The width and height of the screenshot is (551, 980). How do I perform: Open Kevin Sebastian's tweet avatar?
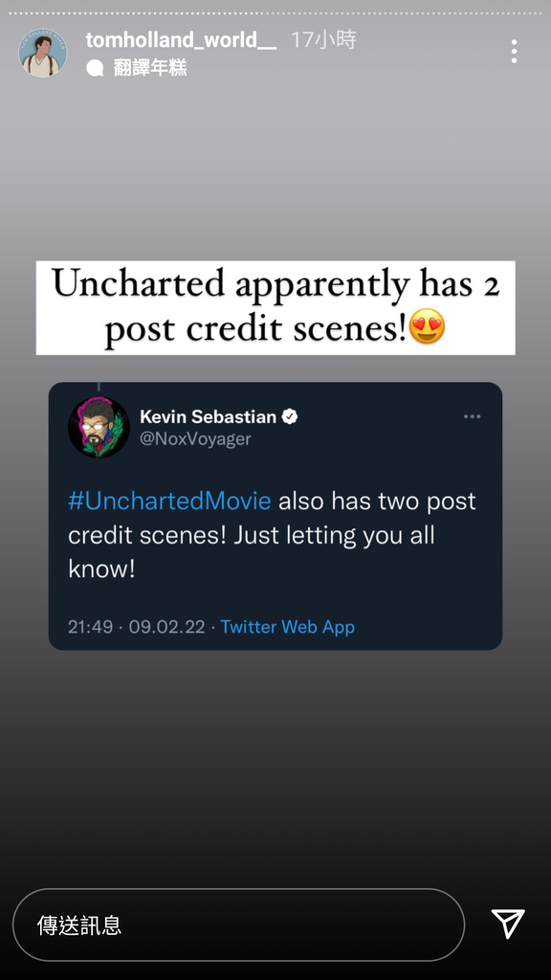point(99,427)
